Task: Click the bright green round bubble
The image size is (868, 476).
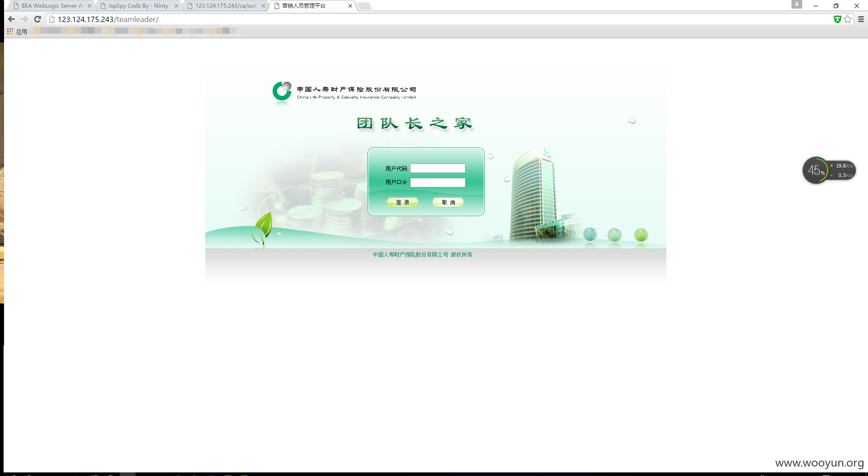Action: [641, 235]
